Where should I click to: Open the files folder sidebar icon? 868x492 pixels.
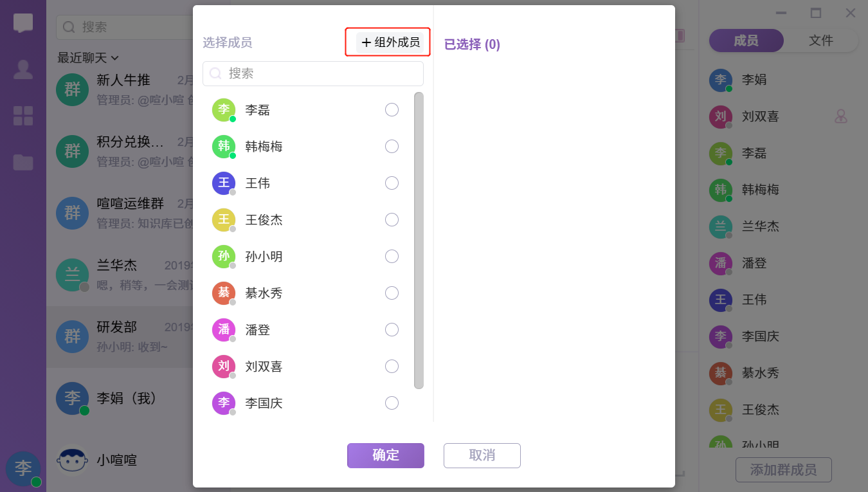(x=23, y=162)
